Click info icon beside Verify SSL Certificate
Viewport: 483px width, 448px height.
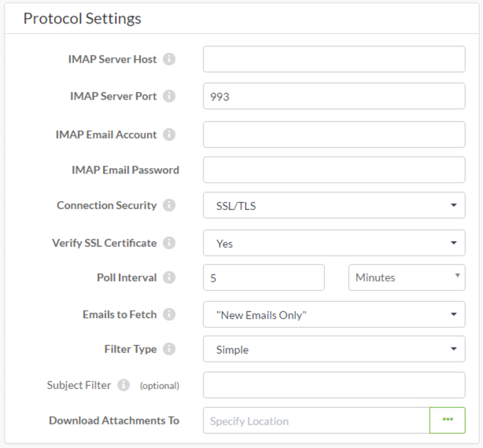pos(169,243)
